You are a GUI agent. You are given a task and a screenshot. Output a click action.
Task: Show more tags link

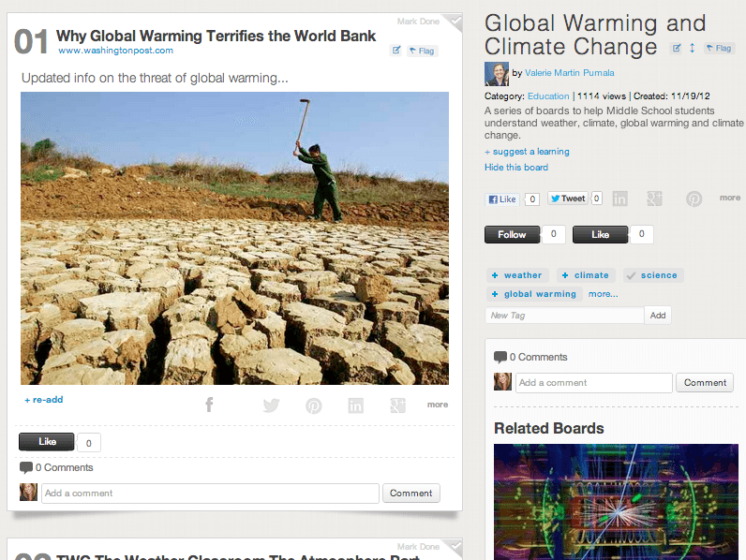click(603, 294)
